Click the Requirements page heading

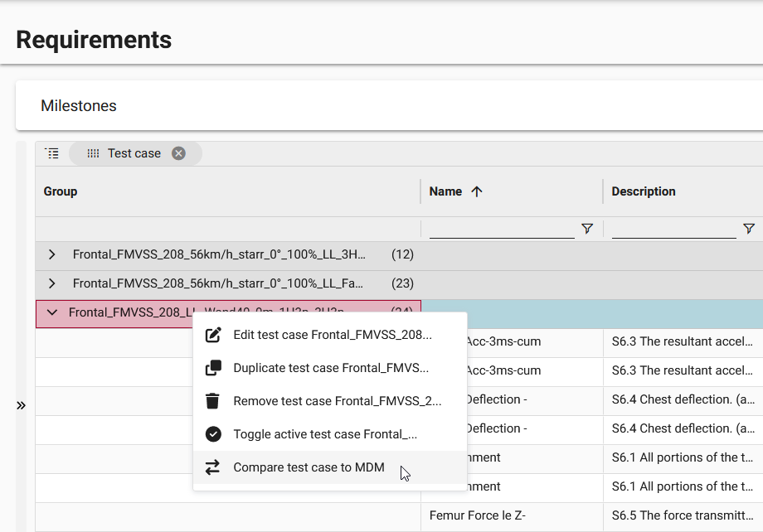94,40
